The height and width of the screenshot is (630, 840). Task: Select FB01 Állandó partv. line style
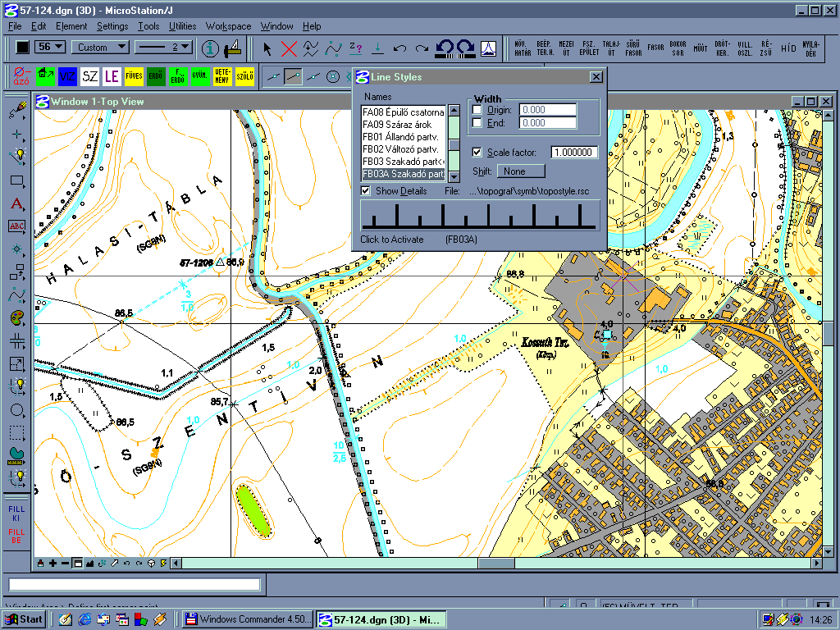pos(400,137)
